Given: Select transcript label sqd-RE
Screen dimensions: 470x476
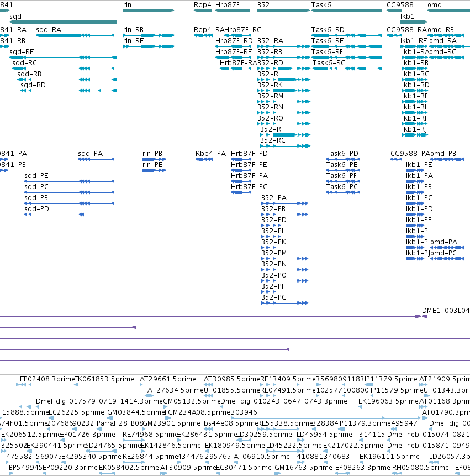Looking at the screenshot, I should coord(22,52).
